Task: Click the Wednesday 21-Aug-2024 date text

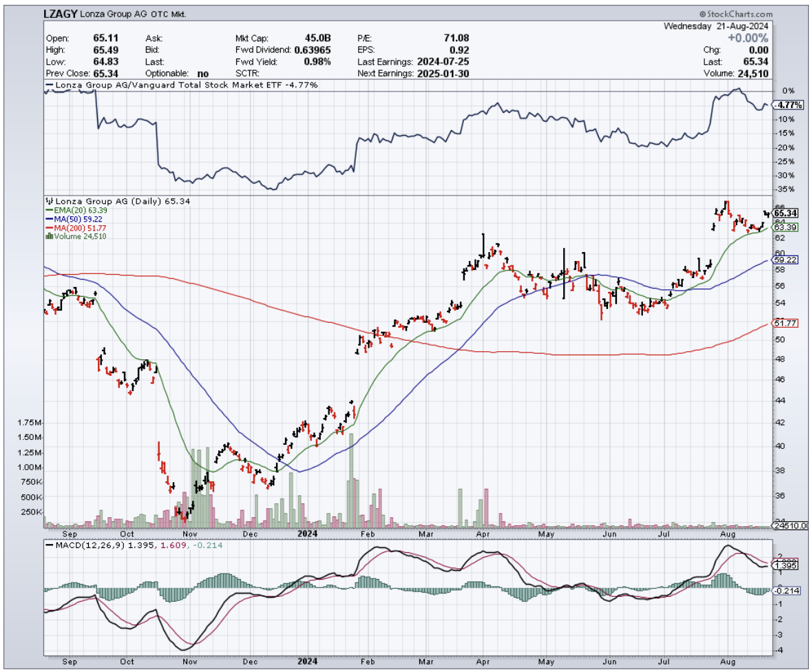Action: (x=716, y=26)
